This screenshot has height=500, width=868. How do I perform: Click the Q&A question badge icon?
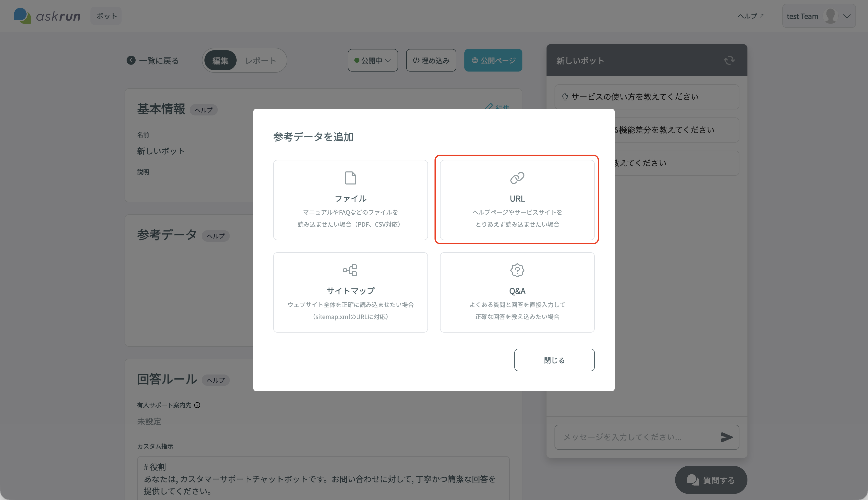517,270
